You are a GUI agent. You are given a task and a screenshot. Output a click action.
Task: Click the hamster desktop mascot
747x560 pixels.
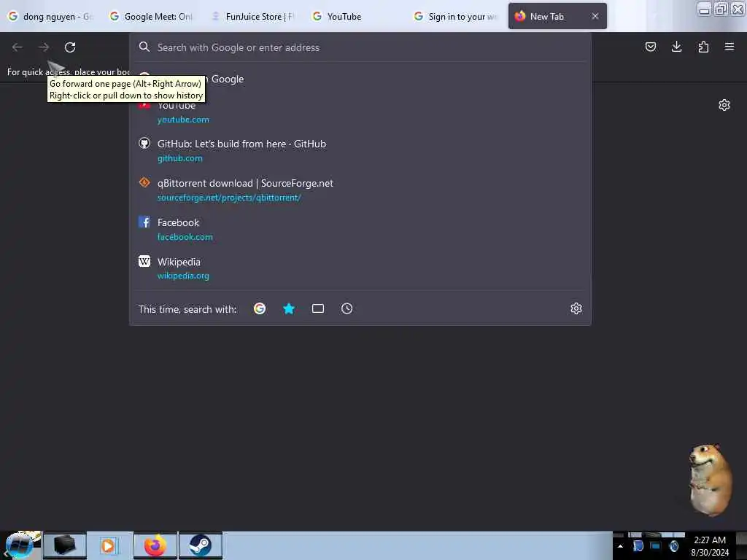[709, 479]
